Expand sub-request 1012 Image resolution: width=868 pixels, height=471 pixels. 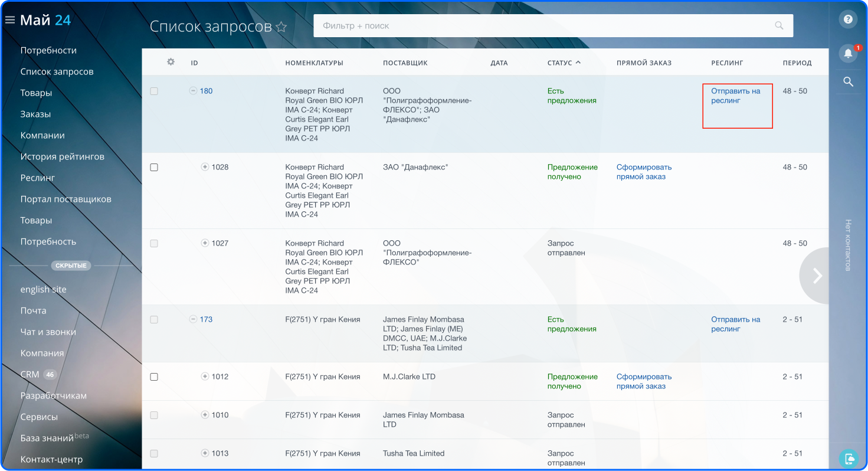pos(205,377)
